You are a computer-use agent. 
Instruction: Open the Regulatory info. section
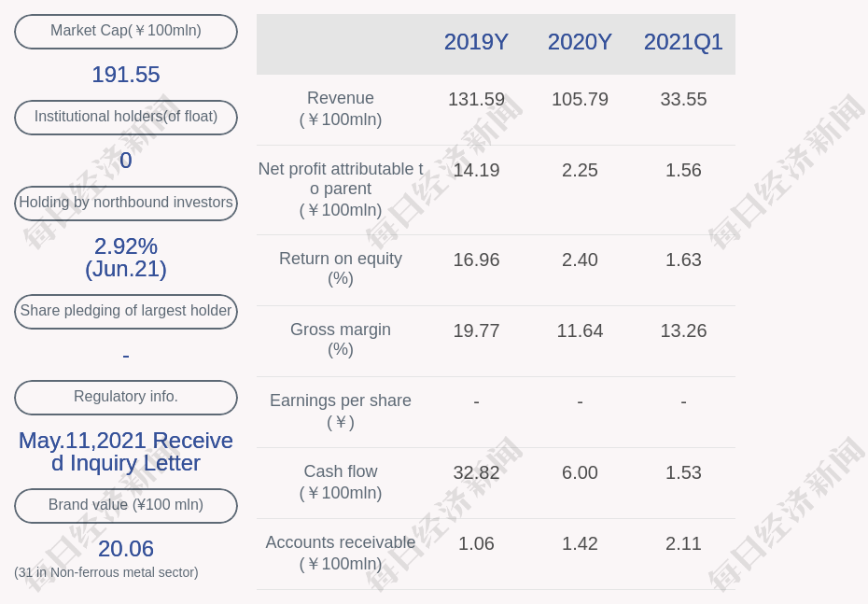(126, 397)
